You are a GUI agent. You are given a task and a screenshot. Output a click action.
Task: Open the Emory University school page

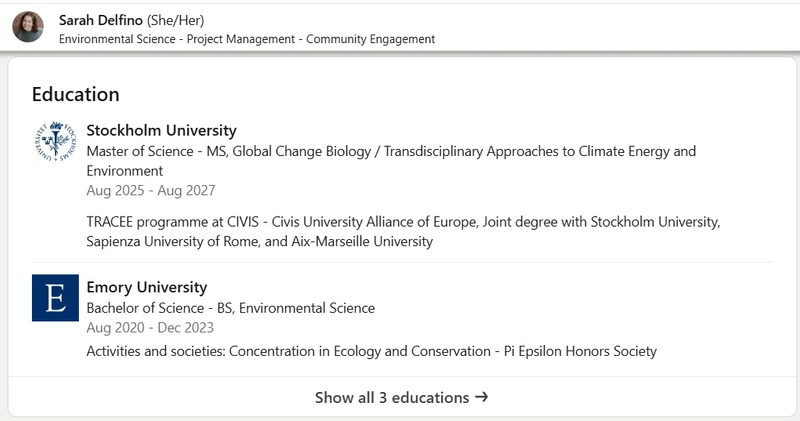click(x=147, y=287)
